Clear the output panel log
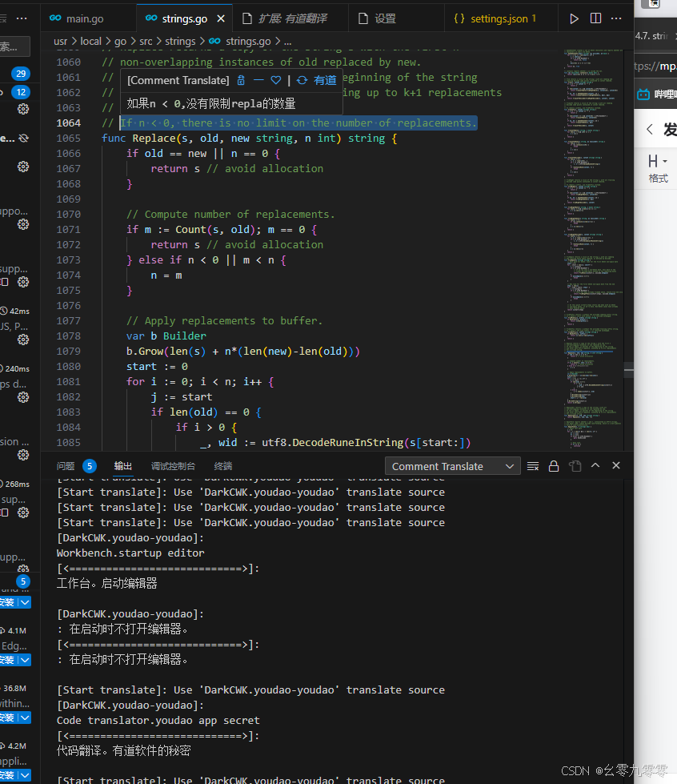This screenshot has width=677, height=784. pos(533,466)
